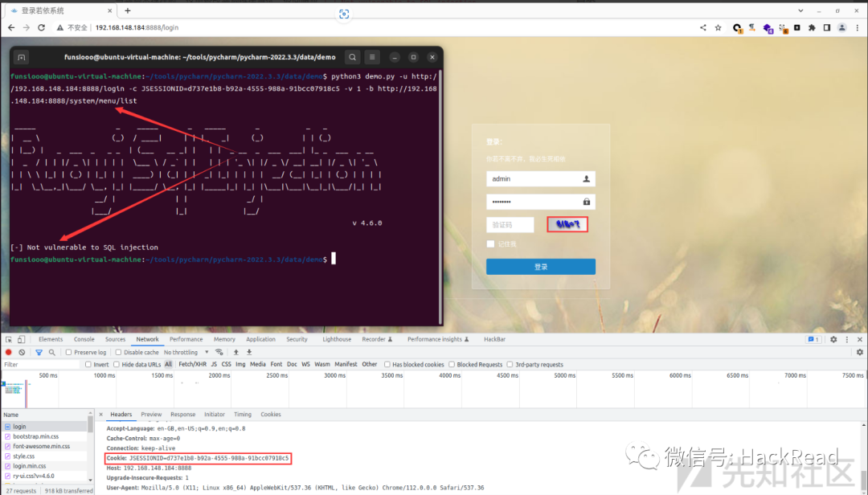
Task: Enable Disable cache checkbox
Action: tap(118, 352)
